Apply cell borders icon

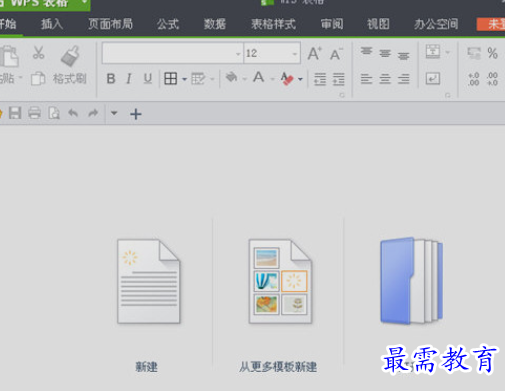point(171,79)
